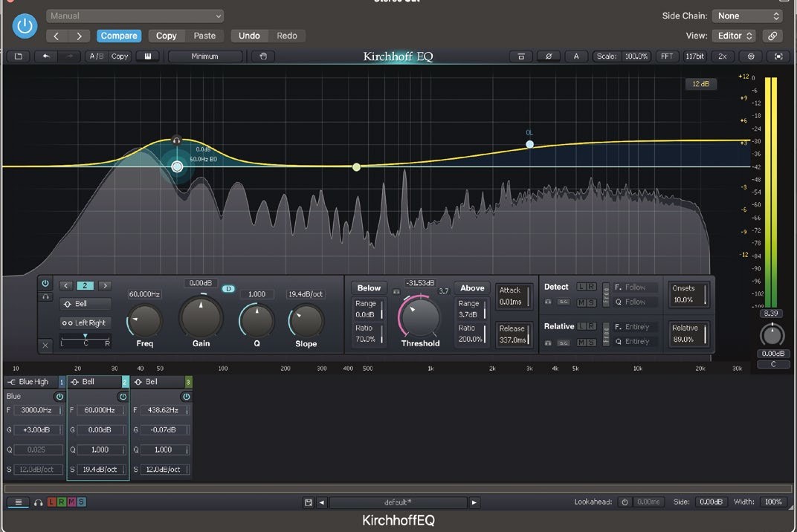The width and height of the screenshot is (797, 532).
Task: Toggle the auto gain A button
Action: coord(576,56)
